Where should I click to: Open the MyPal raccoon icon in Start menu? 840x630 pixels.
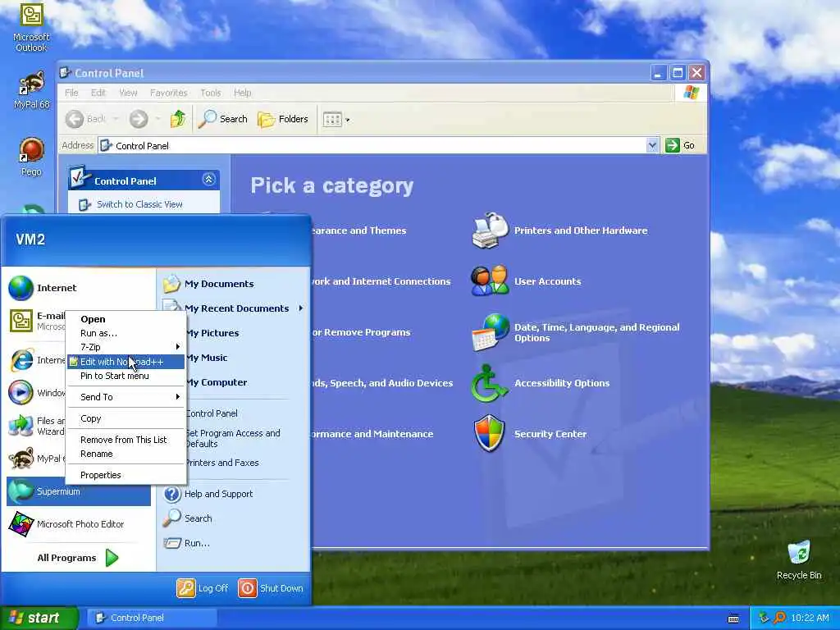[21, 459]
